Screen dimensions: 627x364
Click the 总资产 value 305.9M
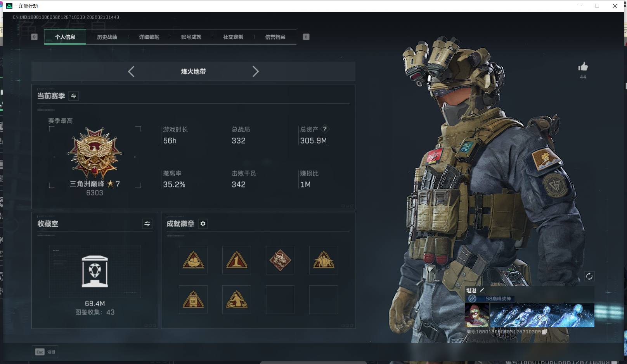pyautogui.click(x=313, y=141)
